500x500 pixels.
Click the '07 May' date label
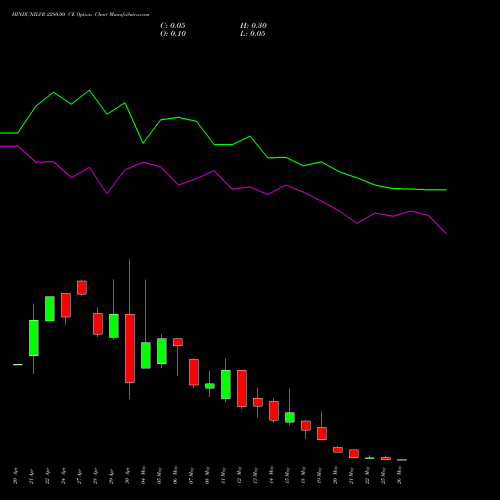coord(191,475)
